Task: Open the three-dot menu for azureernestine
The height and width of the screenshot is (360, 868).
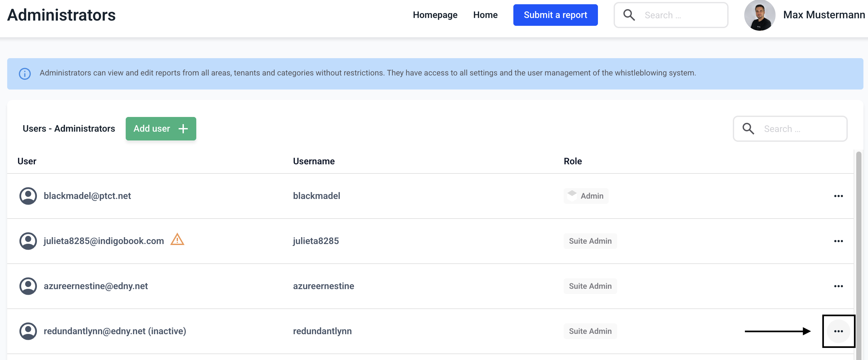Action: (838, 286)
